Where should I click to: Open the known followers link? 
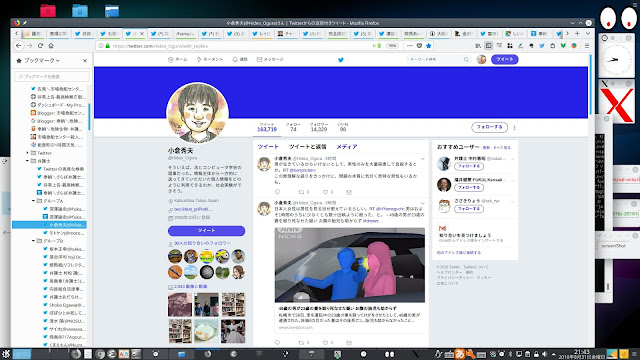coord(202,243)
